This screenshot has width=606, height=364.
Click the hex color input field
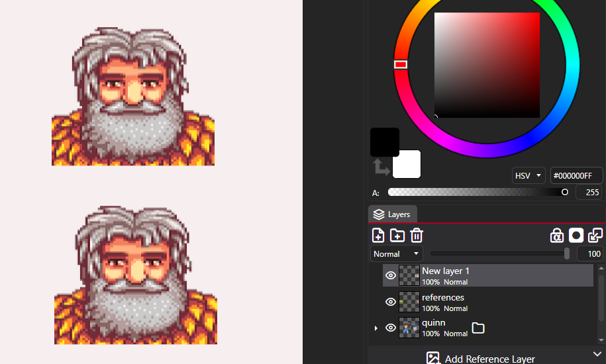[x=576, y=175]
